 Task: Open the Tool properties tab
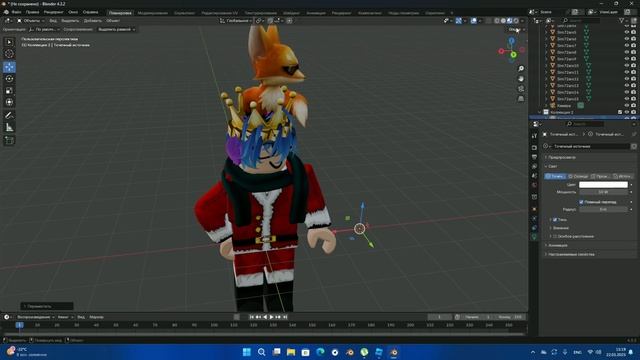point(534,136)
